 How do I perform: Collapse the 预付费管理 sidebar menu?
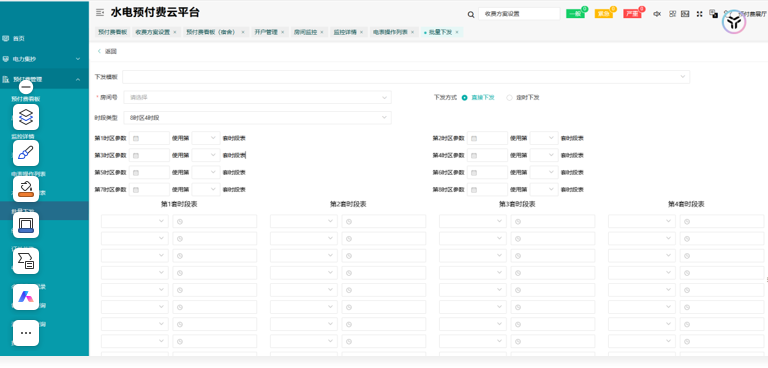[78, 79]
